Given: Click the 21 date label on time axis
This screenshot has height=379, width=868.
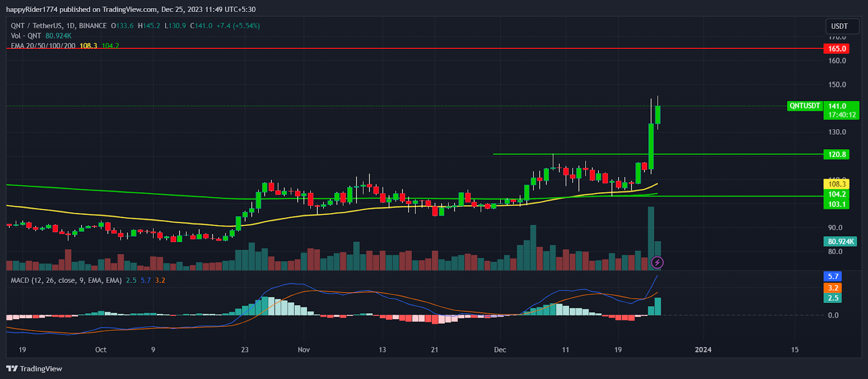Looking at the screenshot, I should 434,350.
